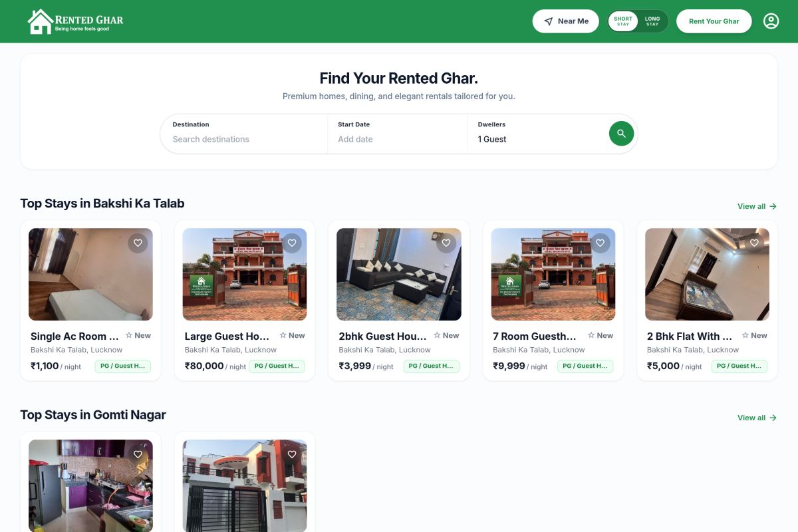Click star New rating on Single Ac Room
798x532 pixels.
[x=138, y=336]
